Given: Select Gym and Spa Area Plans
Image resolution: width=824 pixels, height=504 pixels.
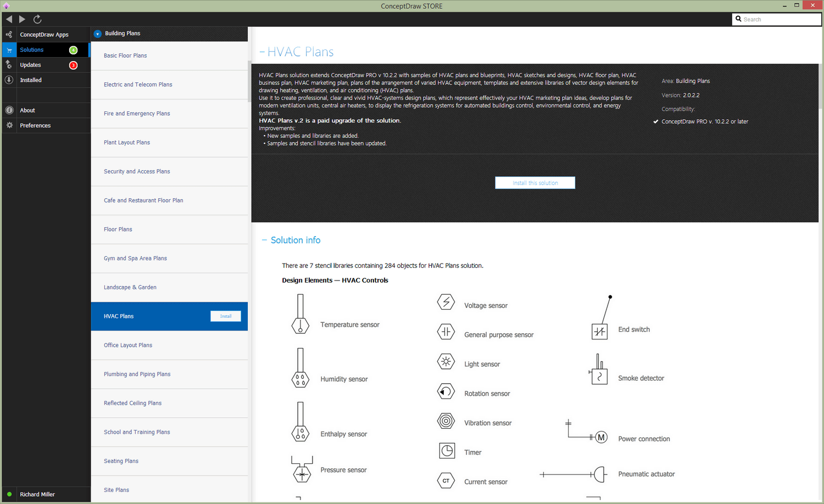Looking at the screenshot, I should pos(169,259).
